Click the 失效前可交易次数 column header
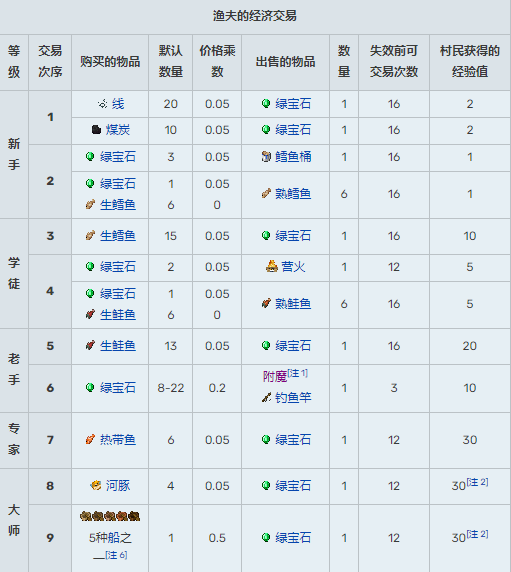Viewport: 511px width, 572px height. pyautogui.click(x=394, y=61)
